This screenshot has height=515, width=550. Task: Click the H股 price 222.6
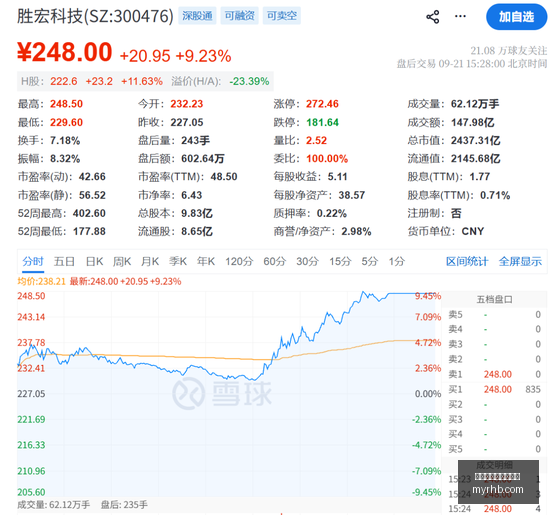[x=63, y=81]
